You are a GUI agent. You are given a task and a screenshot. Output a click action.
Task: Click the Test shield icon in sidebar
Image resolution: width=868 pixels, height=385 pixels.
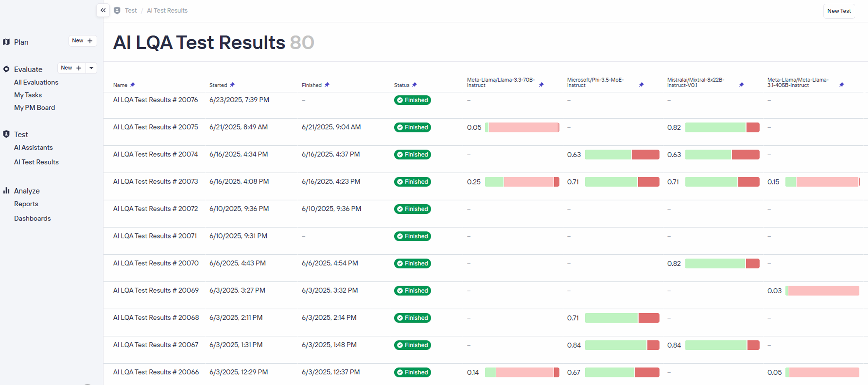[x=6, y=134]
